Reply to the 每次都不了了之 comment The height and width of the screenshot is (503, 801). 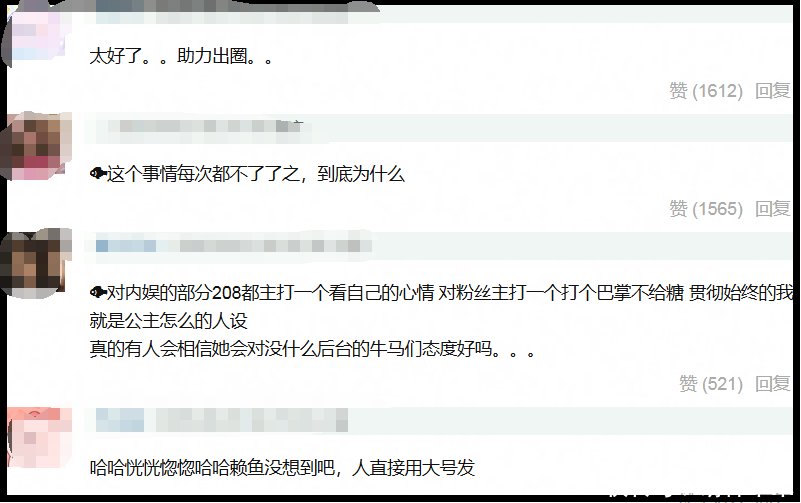click(773, 209)
